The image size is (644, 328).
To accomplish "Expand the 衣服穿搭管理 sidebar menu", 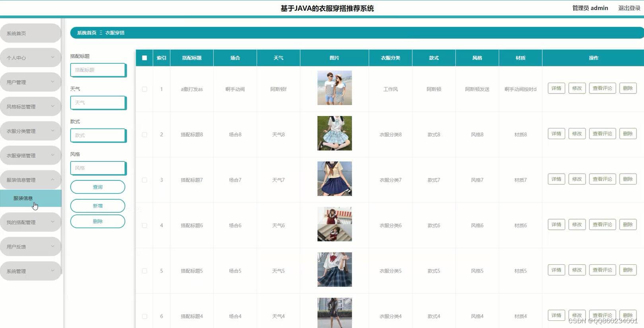I will point(31,155).
